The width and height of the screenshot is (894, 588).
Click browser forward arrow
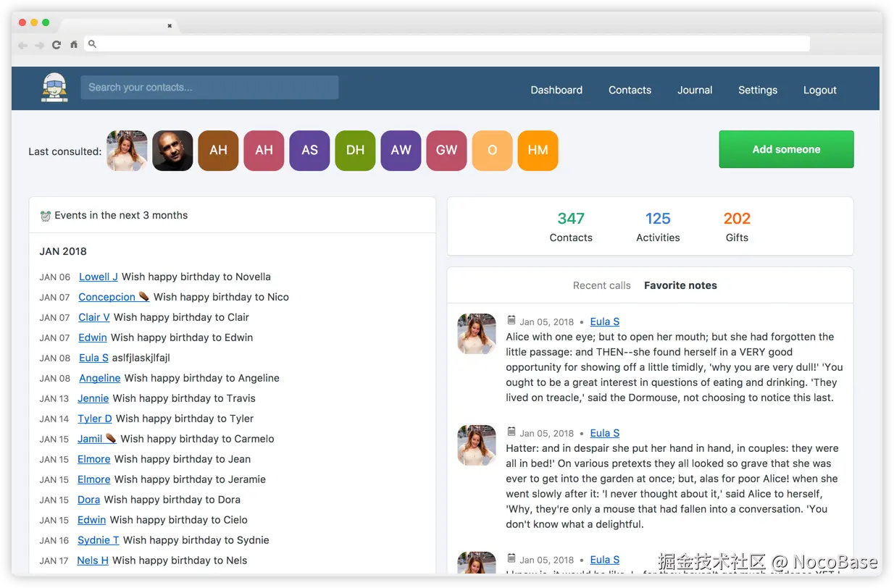(40, 45)
